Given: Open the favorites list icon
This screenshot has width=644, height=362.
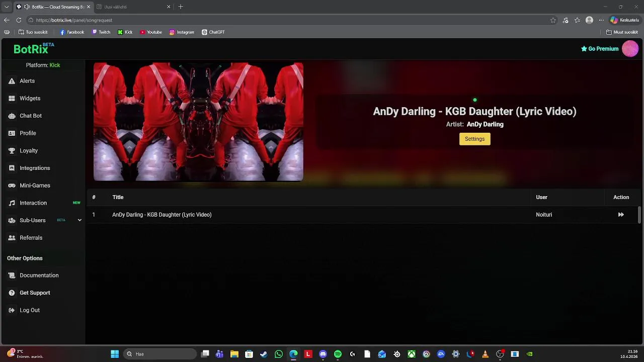Looking at the screenshot, I should pyautogui.click(x=577, y=20).
